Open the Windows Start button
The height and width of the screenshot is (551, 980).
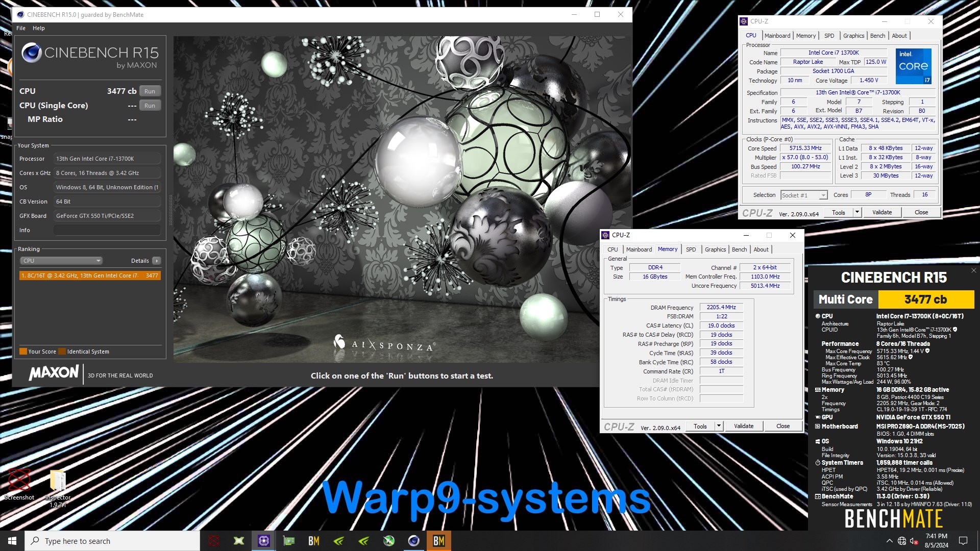click(x=12, y=541)
